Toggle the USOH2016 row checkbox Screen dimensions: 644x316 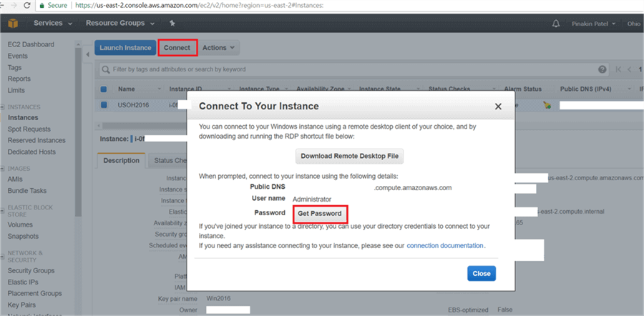tap(104, 104)
